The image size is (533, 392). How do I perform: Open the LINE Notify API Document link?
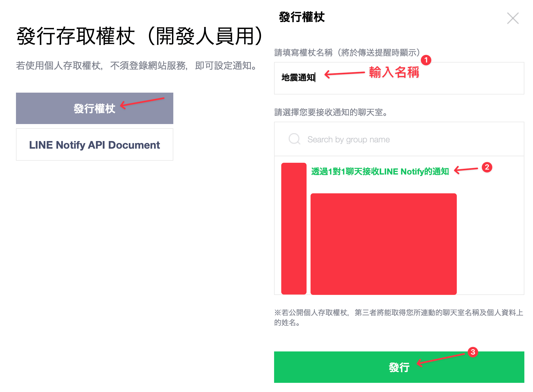pos(95,144)
